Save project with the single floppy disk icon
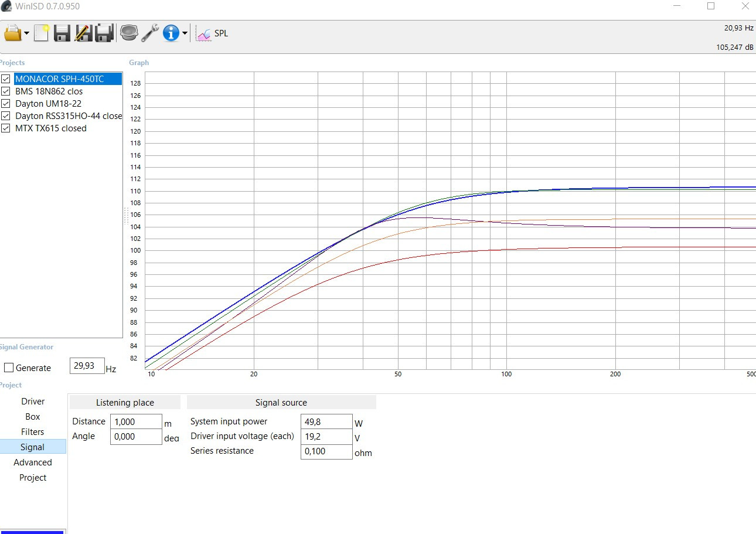Viewport: 756px width, 534px height. [x=62, y=33]
